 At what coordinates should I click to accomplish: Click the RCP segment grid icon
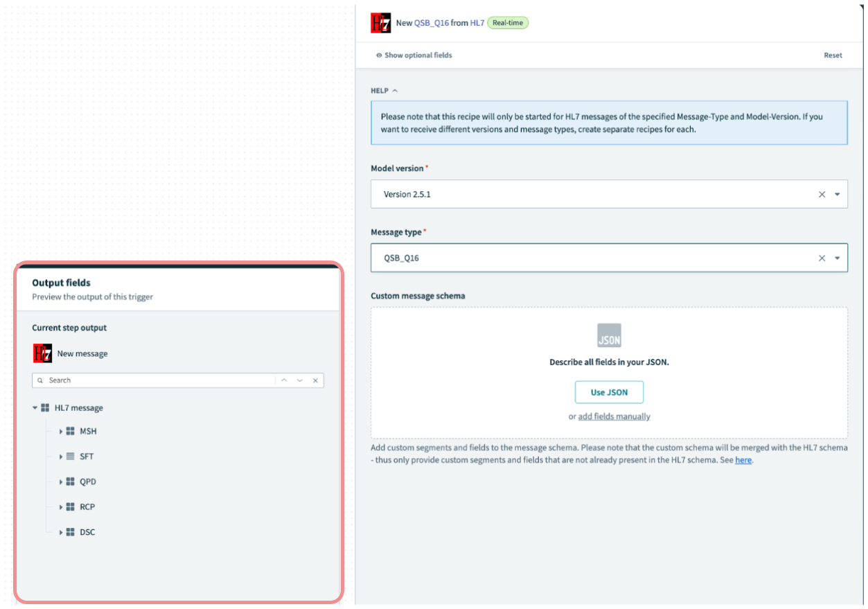72,506
